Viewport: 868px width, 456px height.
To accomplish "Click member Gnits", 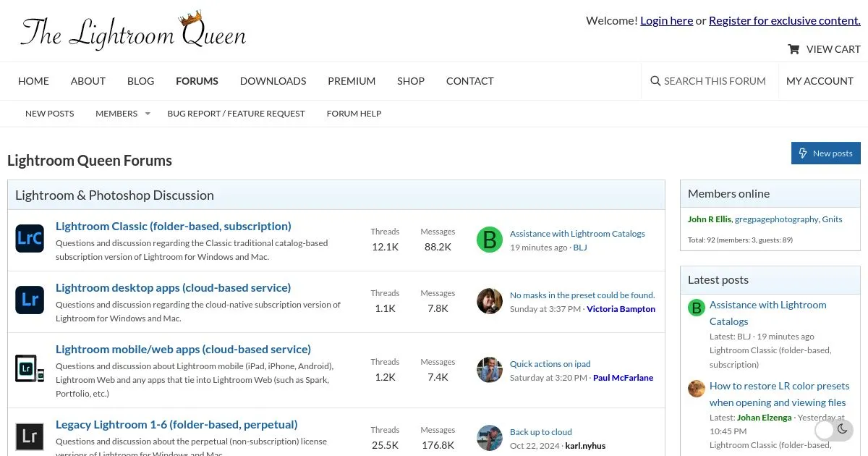I will coord(832,219).
